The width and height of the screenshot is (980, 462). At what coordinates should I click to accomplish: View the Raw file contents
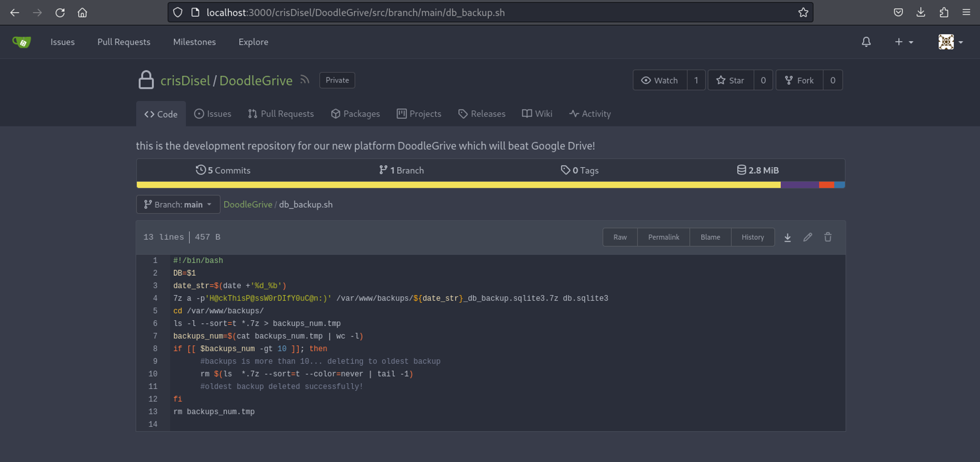(x=620, y=237)
